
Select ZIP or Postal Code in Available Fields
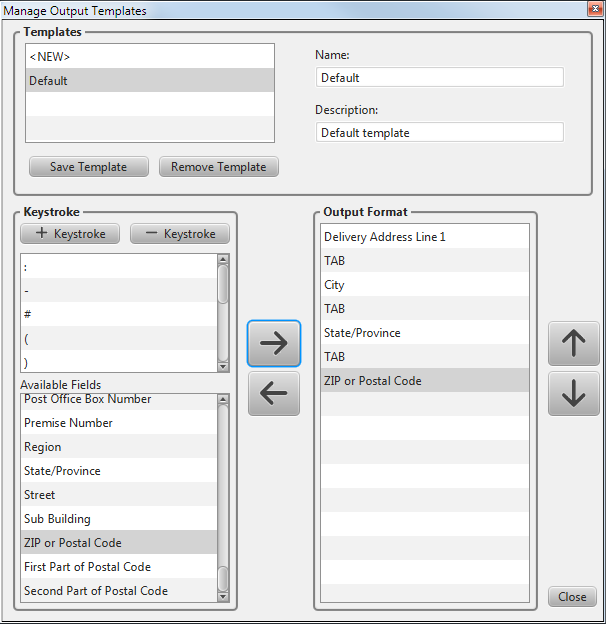119,542
